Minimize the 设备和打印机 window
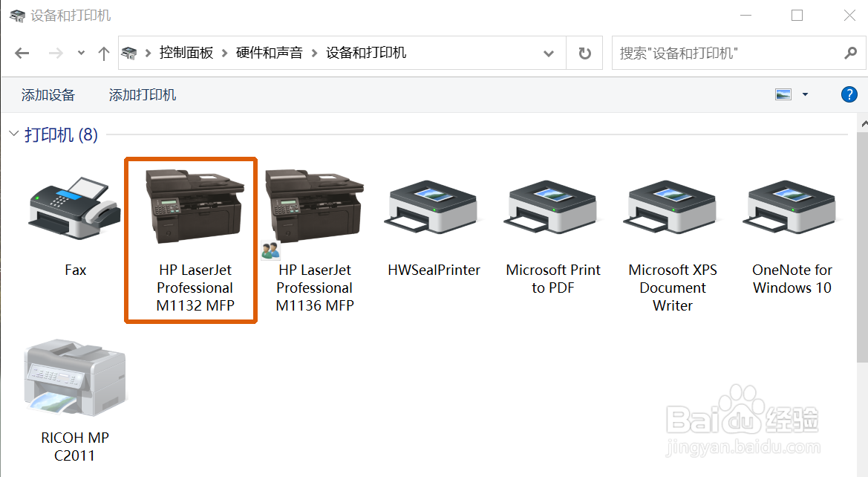Screen dimensions: 868x477 (746, 16)
